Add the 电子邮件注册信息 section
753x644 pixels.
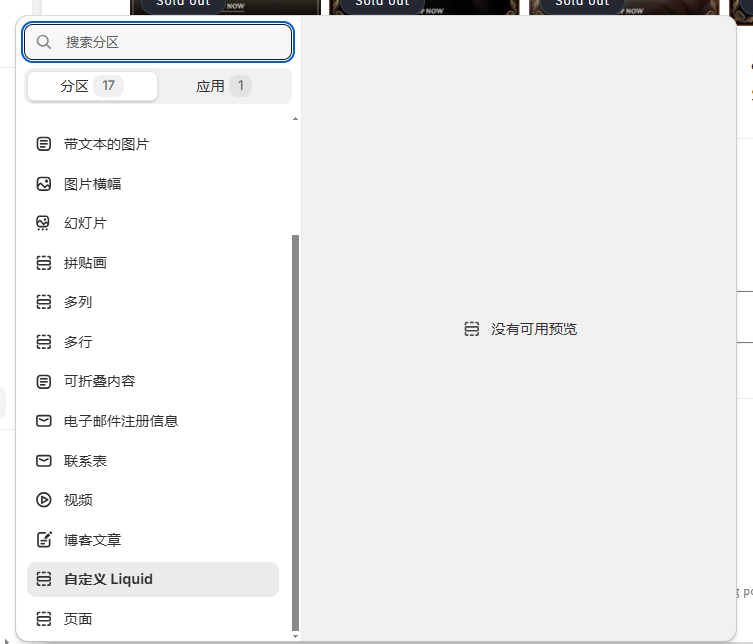click(153, 421)
